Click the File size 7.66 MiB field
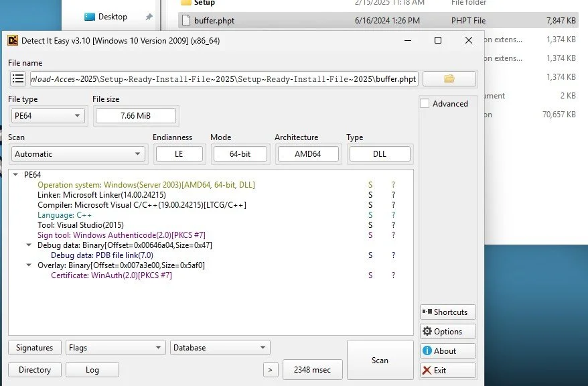 (x=136, y=115)
